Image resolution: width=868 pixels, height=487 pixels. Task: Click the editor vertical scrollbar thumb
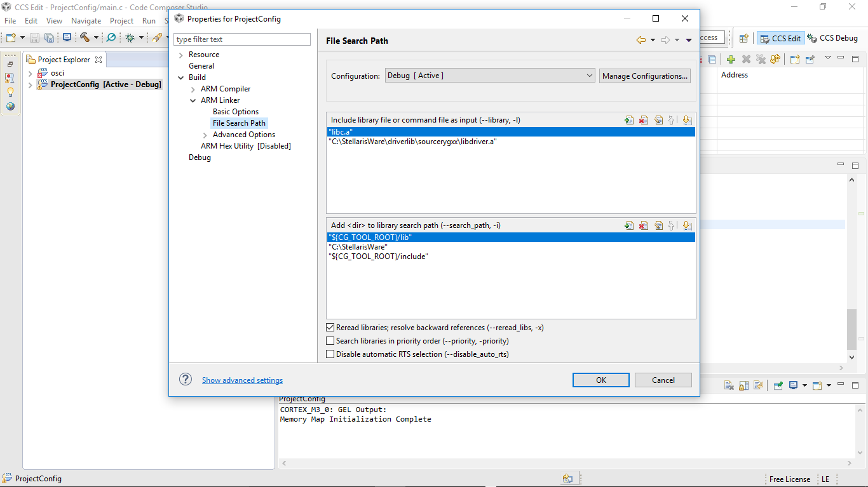[x=852, y=329]
